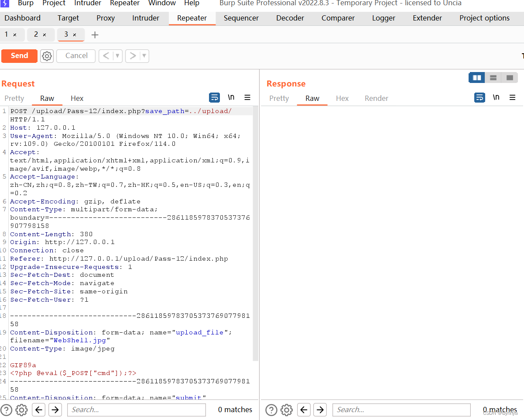
Task: Click the Request editor vertical scrollbar
Action: click(256, 234)
